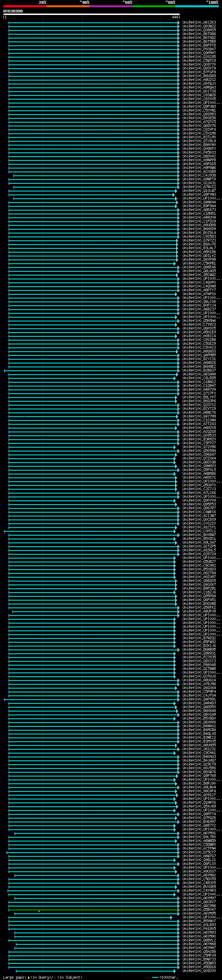Select the UniRef100_A1CSY1 label
The height and width of the screenshot is (980, 222).
point(199,527)
